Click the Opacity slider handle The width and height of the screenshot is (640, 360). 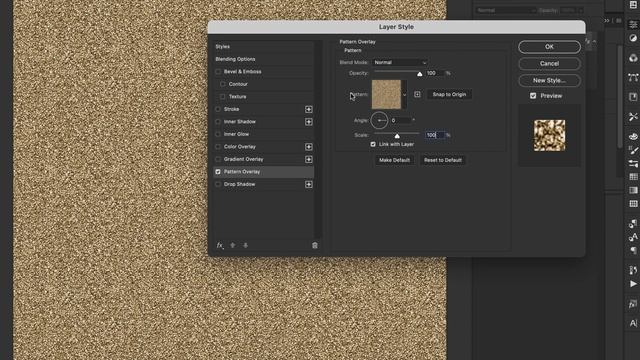pyautogui.click(x=420, y=74)
